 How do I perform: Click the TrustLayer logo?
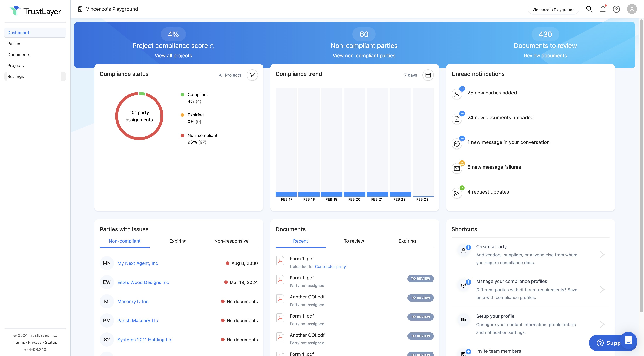(35, 11)
